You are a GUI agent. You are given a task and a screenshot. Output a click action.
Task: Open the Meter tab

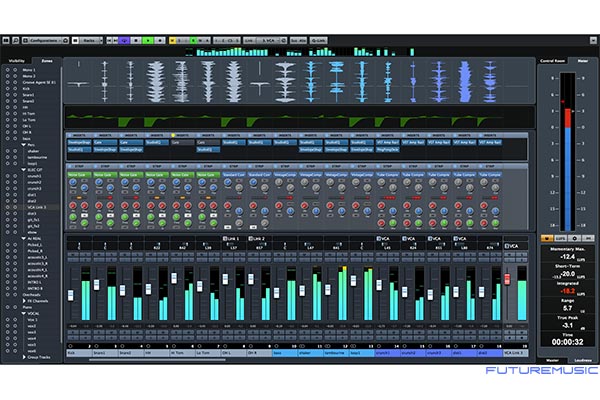click(582, 61)
